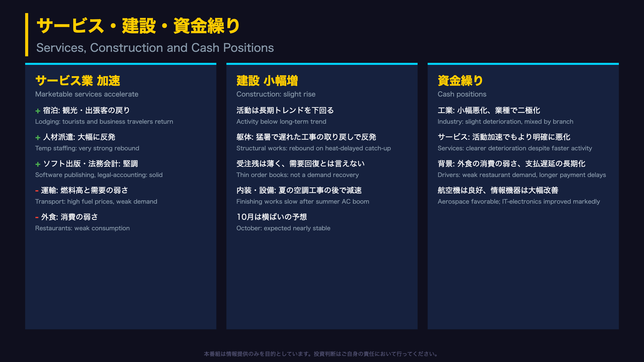Click the heading 建設 小幅増
Viewport: 644px width, 362px height.
click(x=267, y=81)
